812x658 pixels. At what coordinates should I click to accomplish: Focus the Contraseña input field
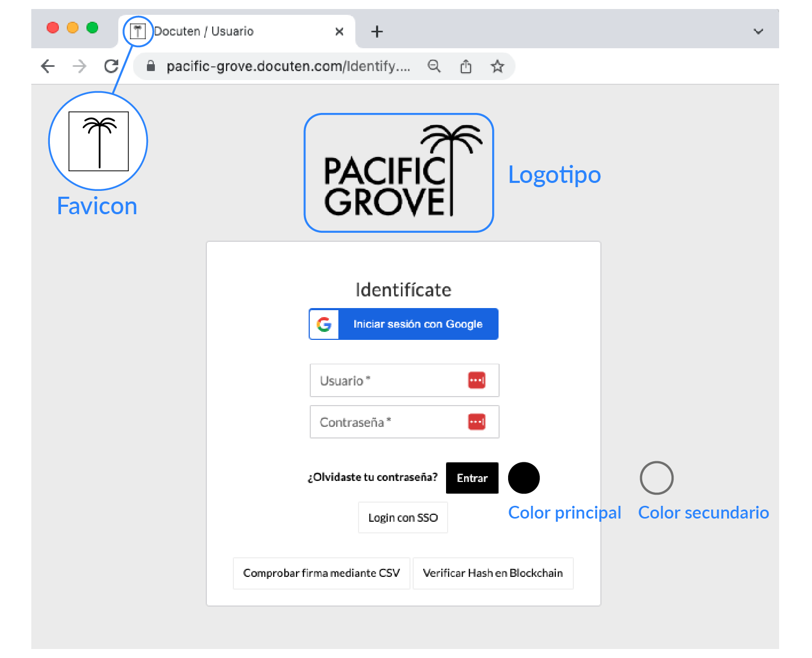tap(405, 422)
